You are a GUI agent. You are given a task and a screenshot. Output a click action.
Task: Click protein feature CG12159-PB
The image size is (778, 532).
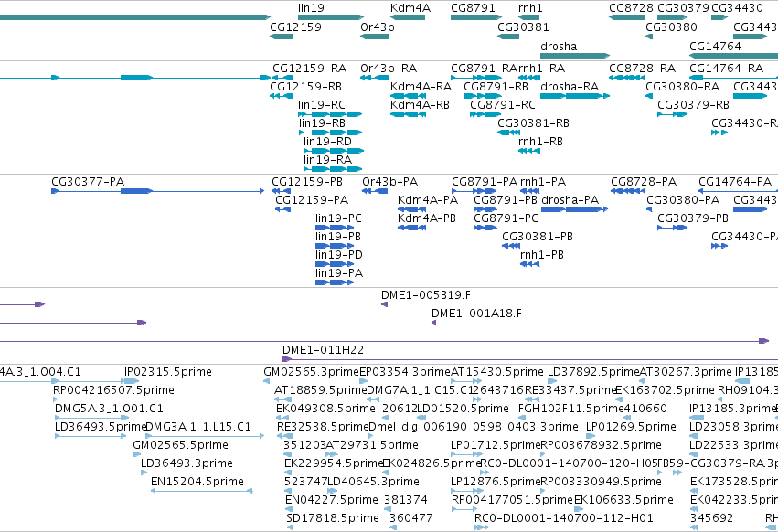282,191
